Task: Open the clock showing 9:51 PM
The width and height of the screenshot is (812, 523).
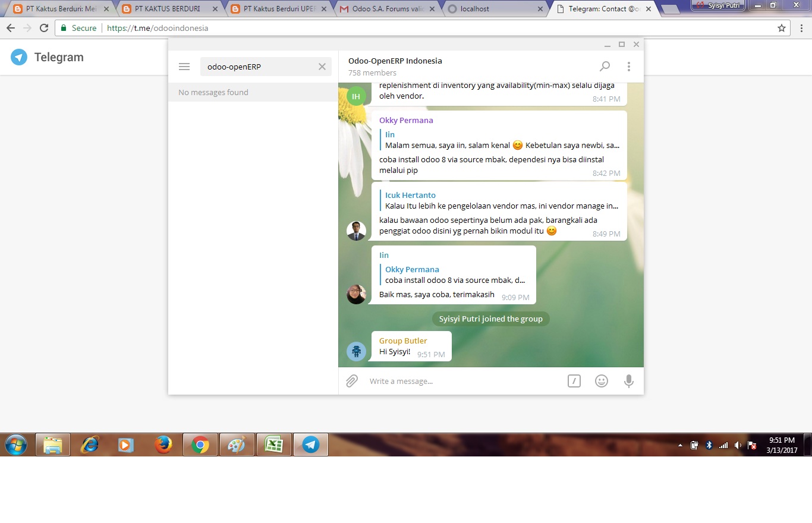Action: (782, 445)
